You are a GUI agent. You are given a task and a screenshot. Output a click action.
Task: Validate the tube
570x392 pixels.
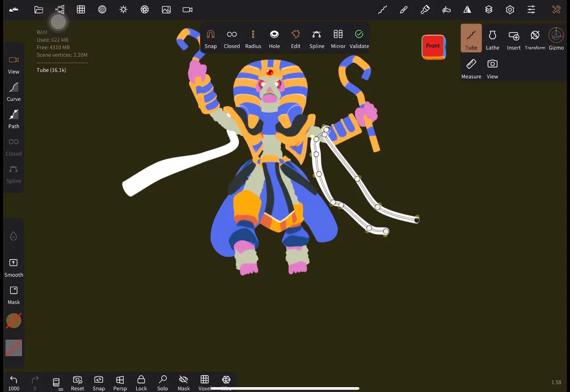click(x=359, y=39)
